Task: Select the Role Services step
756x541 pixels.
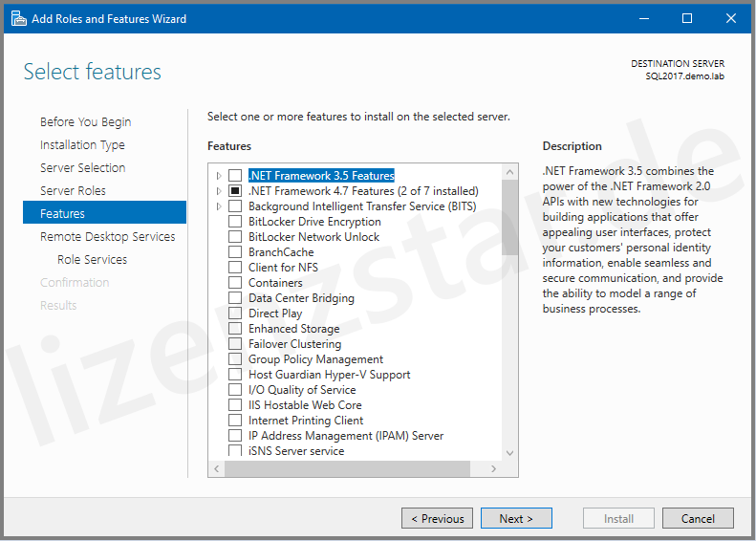Action: 92,259
